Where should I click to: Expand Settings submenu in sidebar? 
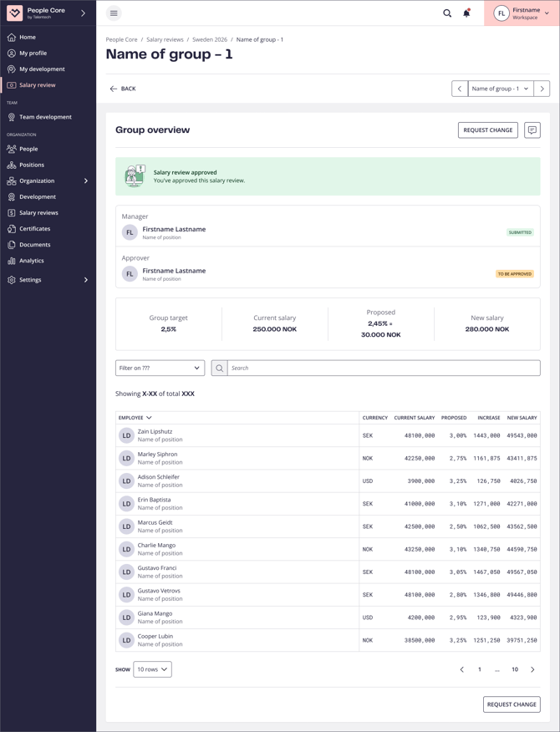(85, 280)
